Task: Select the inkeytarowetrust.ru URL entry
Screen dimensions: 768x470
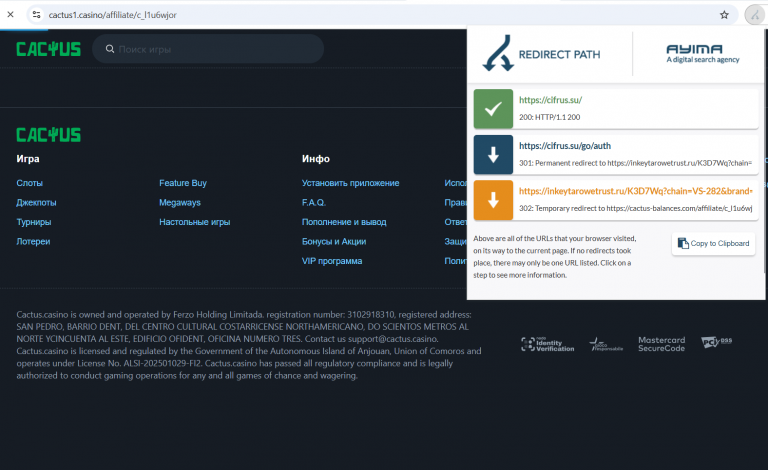Action: pos(636,191)
